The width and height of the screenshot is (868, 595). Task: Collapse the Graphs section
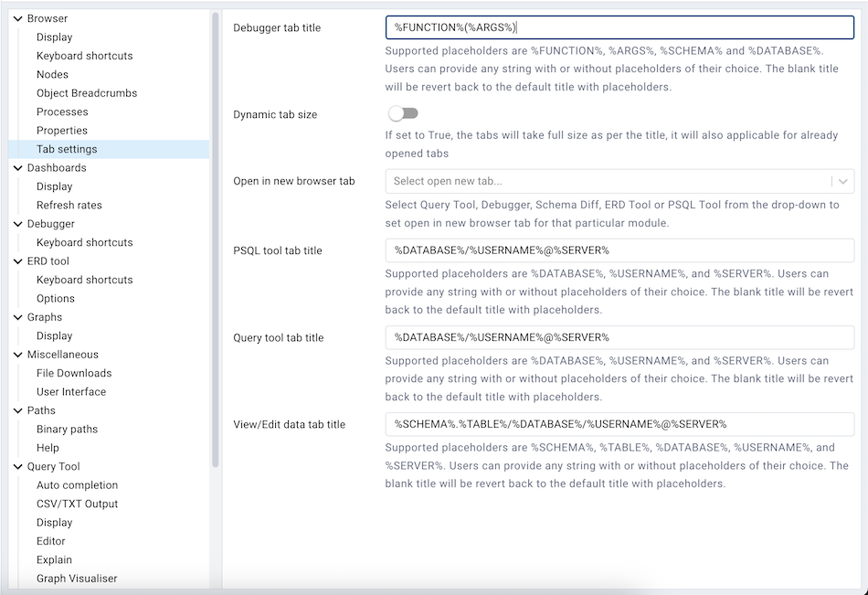pos(16,316)
